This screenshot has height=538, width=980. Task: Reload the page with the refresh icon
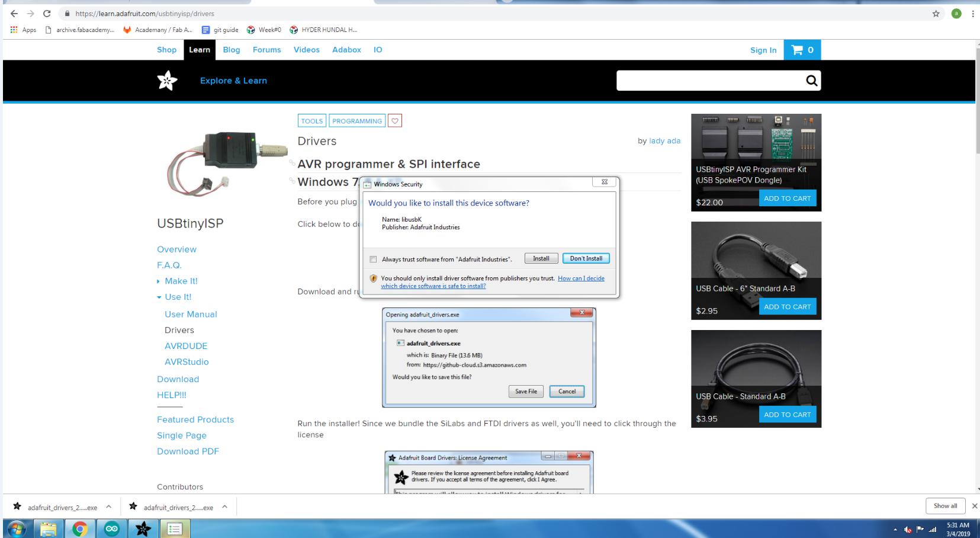point(47,14)
